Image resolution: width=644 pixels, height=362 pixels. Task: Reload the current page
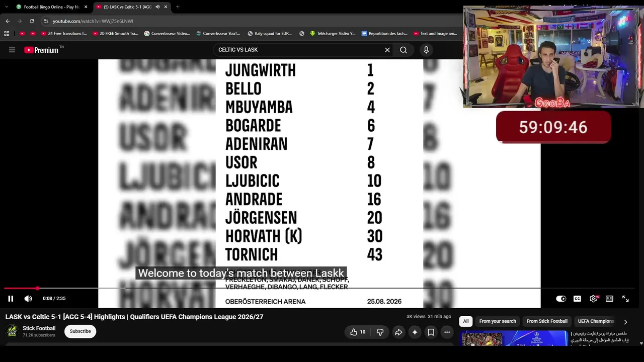tap(32, 21)
